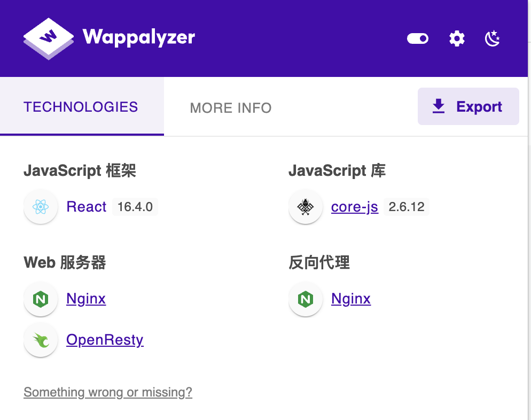Click the Wappalyzer wordmark text
The height and width of the screenshot is (420, 531).
pos(139,38)
